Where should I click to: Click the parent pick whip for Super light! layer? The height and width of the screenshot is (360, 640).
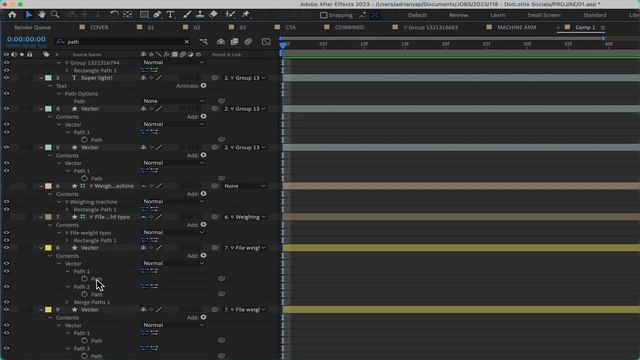pyautogui.click(x=215, y=78)
